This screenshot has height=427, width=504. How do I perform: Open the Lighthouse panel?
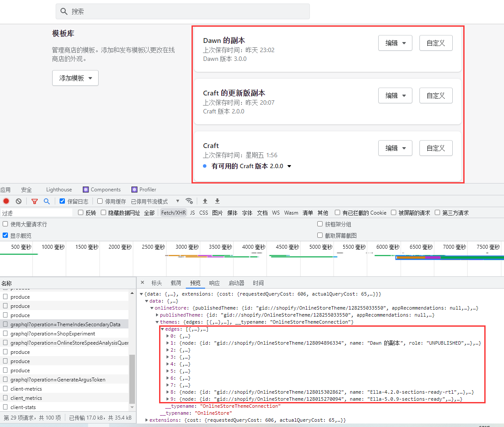[x=59, y=190]
